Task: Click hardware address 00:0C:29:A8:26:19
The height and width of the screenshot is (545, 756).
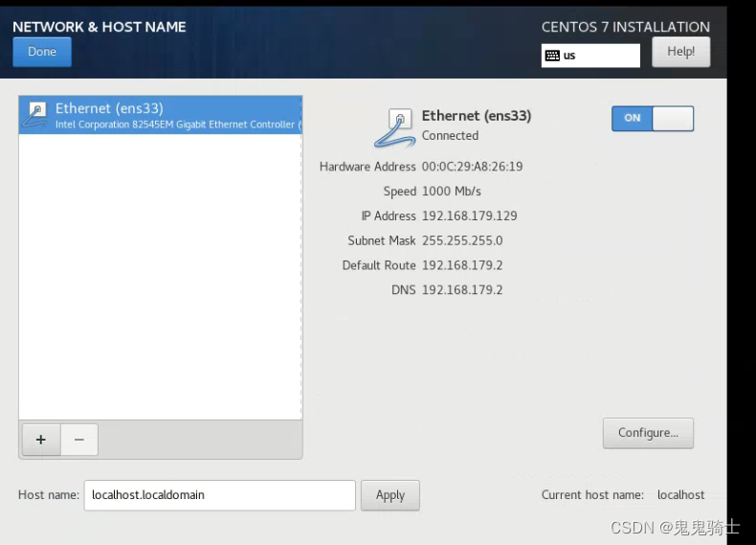Action: click(472, 167)
